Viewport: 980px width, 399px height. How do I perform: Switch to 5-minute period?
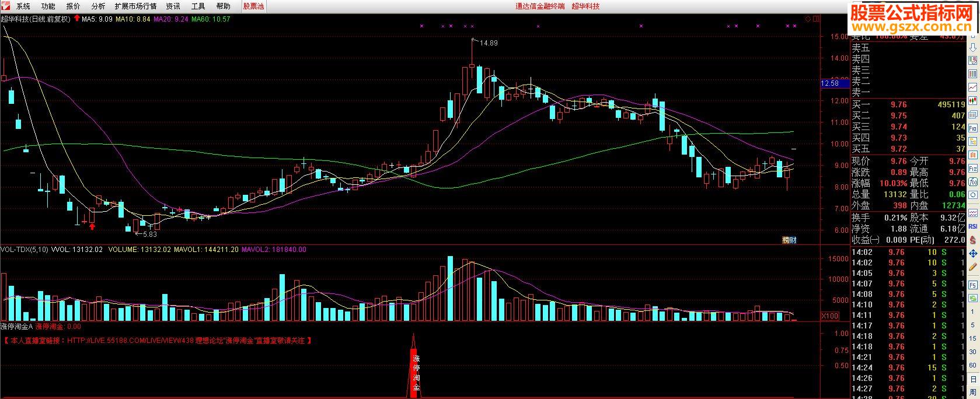(x=973, y=327)
